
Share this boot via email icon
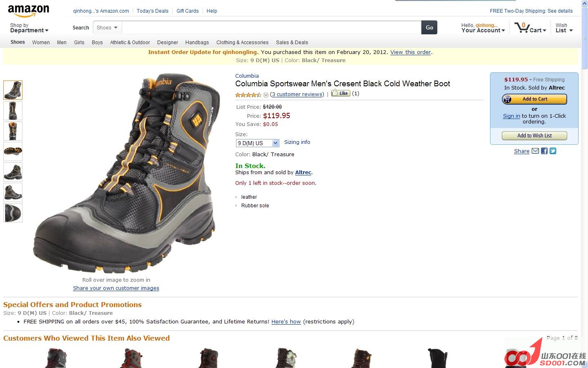point(535,151)
